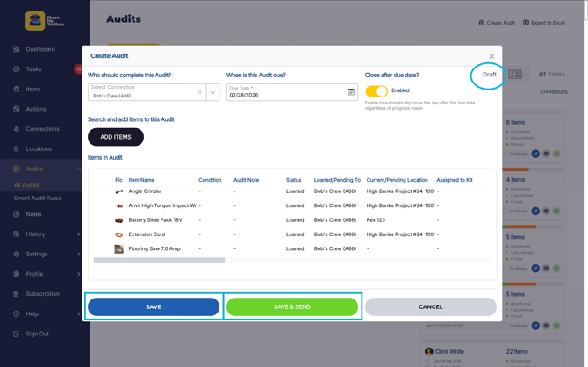Click the Subscription sidebar icon
Viewport: 588px width, 367px height.
pyautogui.click(x=16, y=294)
